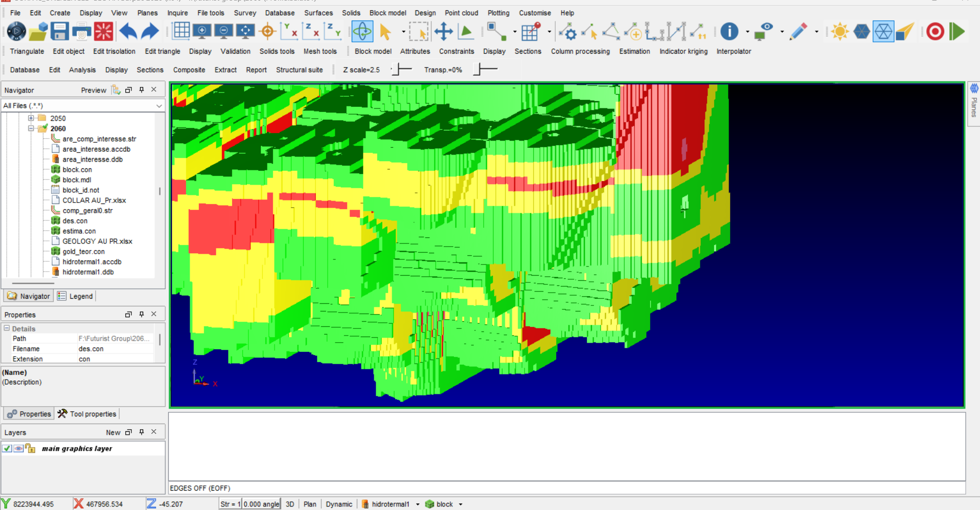Switch to the ZX plane view icon
Image resolution: width=980 pixels, height=510 pixels.
click(x=311, y=32)
